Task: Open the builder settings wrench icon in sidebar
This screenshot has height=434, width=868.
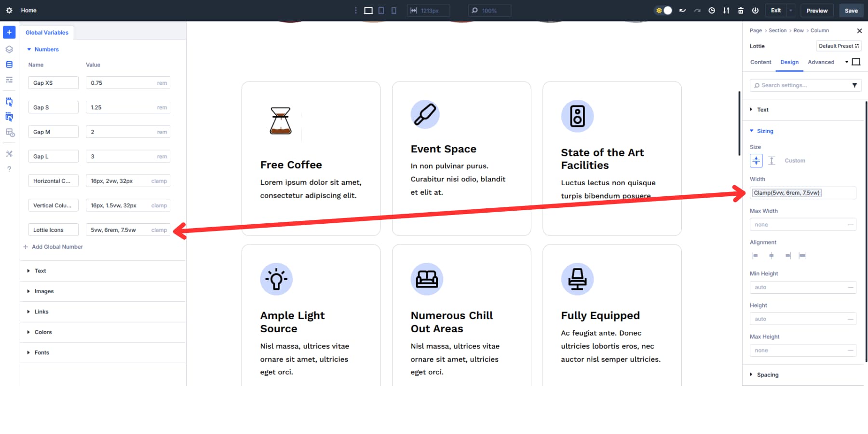Action: pos(9,154)
